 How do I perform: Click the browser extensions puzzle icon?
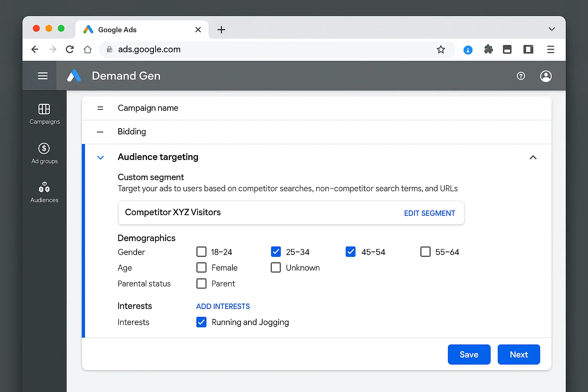(x=488, y=49)
